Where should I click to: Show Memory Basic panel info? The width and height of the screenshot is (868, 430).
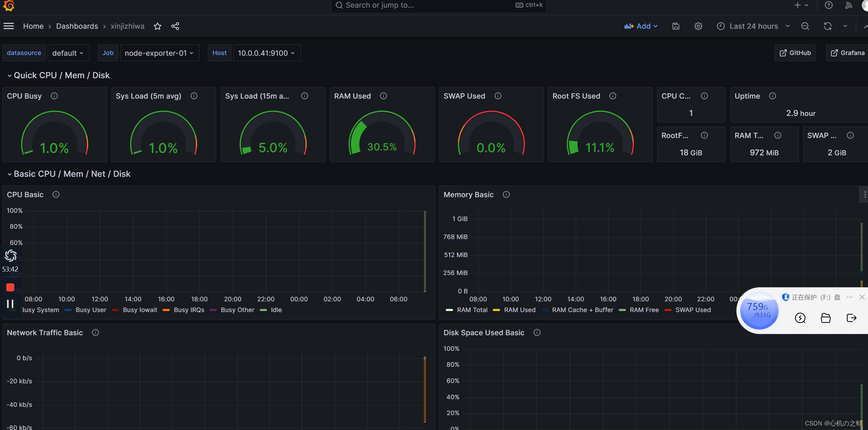pyautogui.click(x=506, y=194)
